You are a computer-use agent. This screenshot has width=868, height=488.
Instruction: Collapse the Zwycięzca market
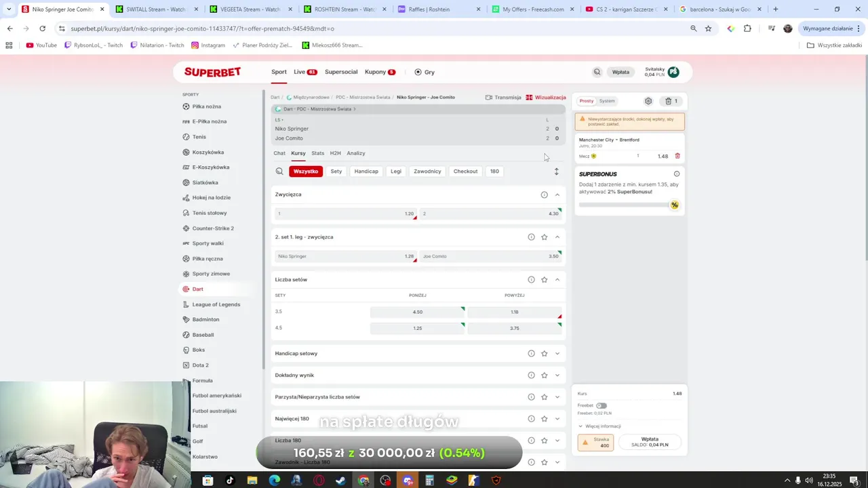[x=557, y=195]
